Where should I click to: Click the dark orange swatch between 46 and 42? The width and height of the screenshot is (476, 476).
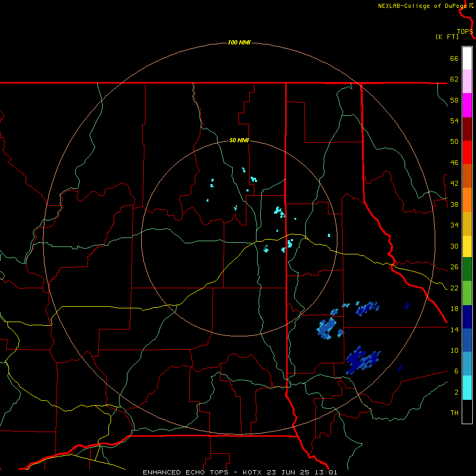[x=467, y=176]
